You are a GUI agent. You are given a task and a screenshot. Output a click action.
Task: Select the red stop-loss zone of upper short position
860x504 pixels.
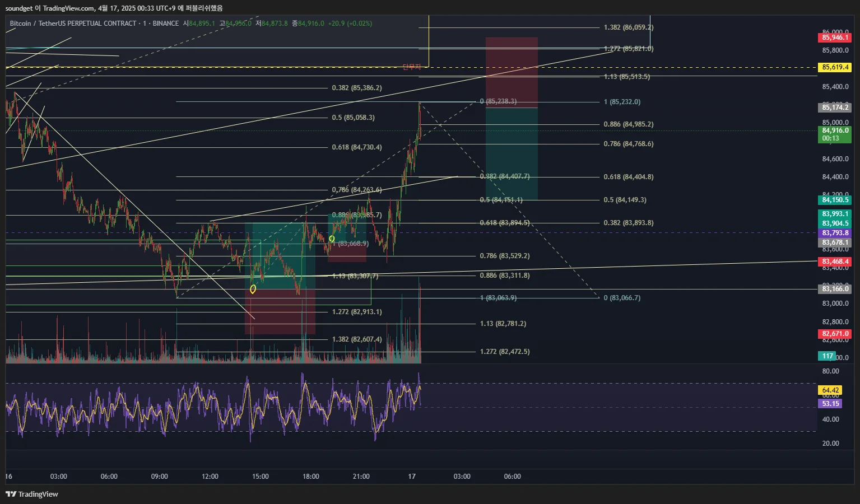[512, 73]
